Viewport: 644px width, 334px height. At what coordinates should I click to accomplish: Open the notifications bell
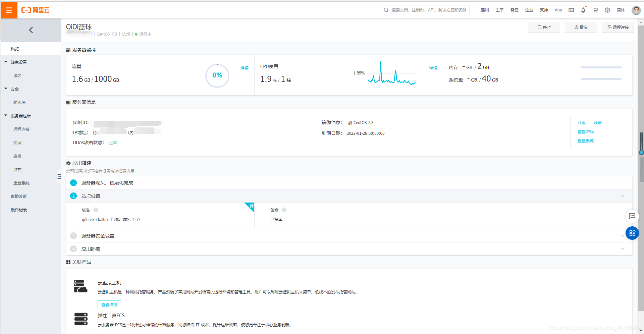coord(583,10)
